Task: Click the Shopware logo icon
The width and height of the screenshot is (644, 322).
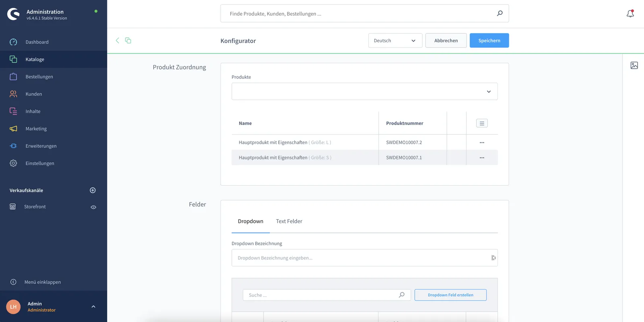Action: click(x=13, y=14)
